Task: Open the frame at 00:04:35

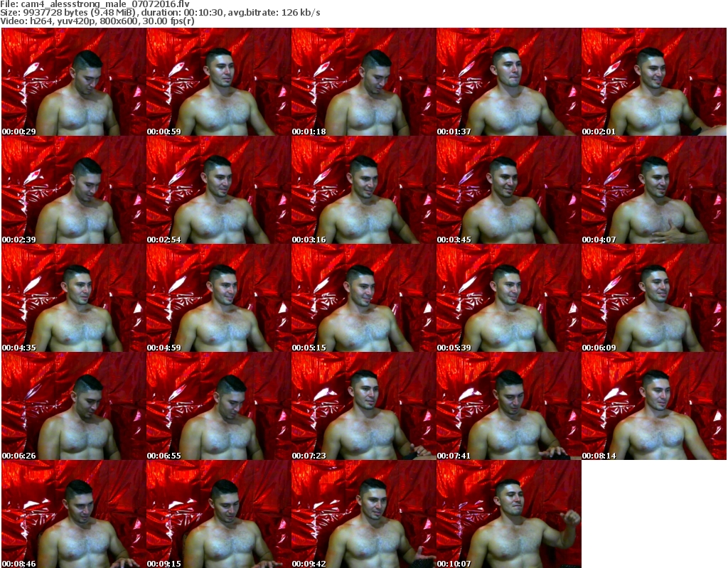Action: 74,298
